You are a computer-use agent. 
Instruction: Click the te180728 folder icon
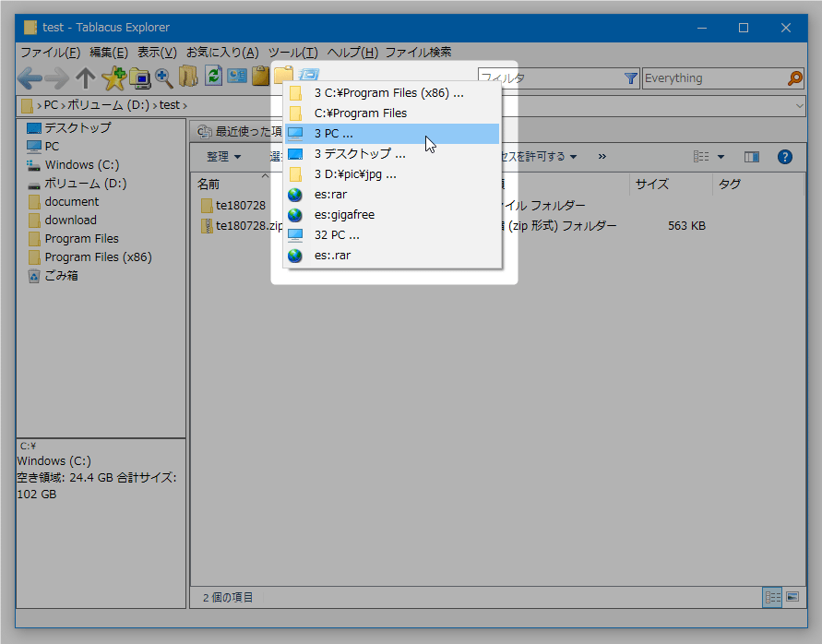click(207, 205)
